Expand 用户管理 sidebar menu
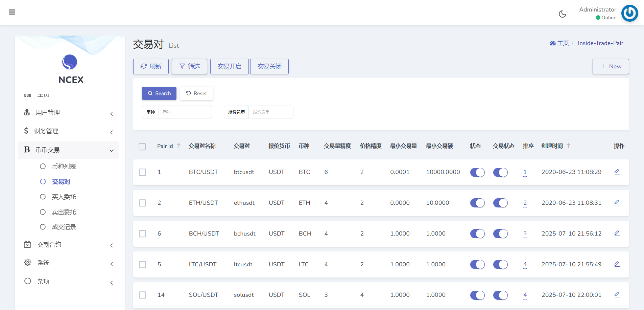This screenshot has height=310, width=644. point(69,113)
